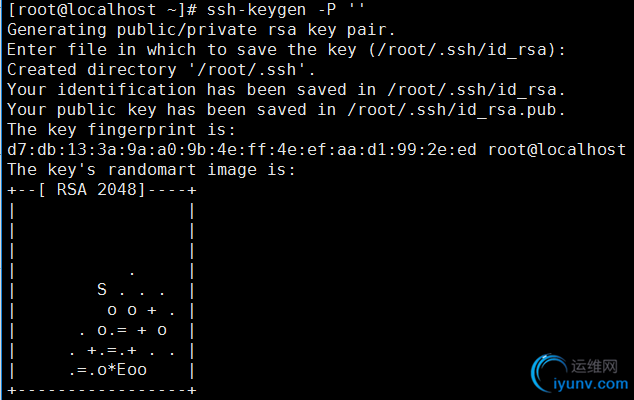This screenshot has width=634, height=400.
Task: Click the iyunv.com watermark logo icon
Action: [x=549, y=373]
